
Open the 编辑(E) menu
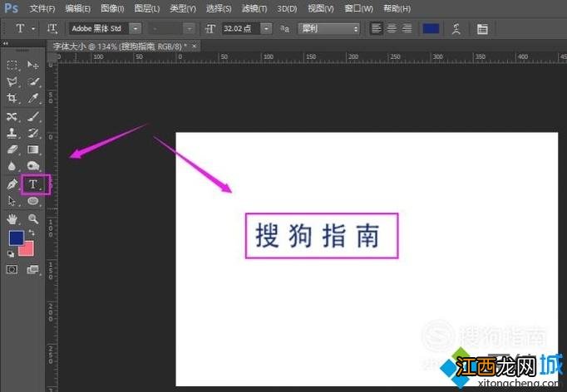(x=78, y=8)
